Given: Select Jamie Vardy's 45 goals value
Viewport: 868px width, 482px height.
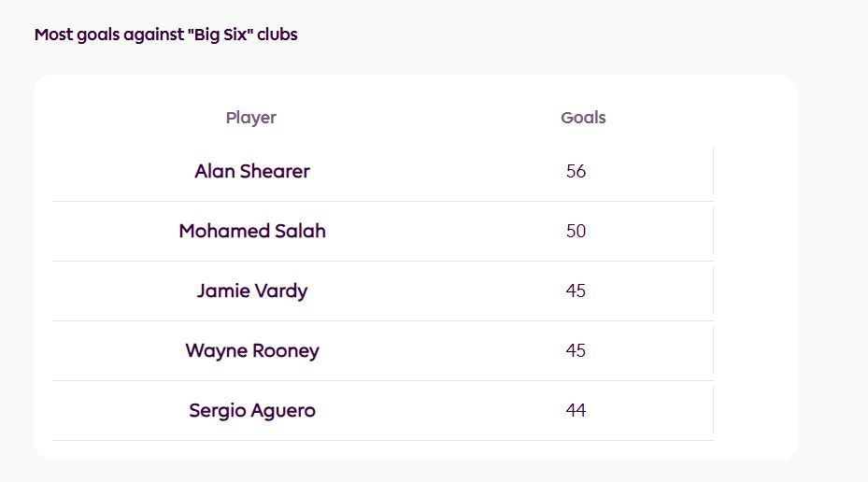Looking at the screenshot, I should [x=576, y=291].
